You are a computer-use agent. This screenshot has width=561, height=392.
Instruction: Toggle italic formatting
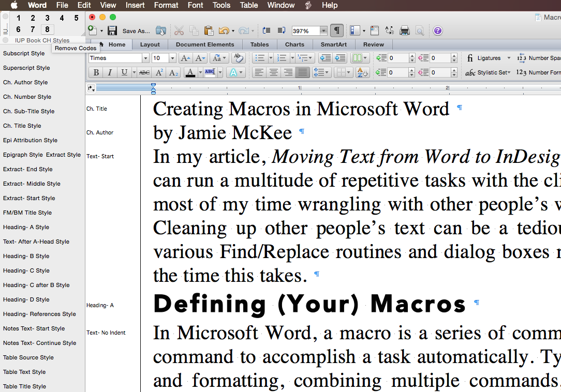click(110, 72)
